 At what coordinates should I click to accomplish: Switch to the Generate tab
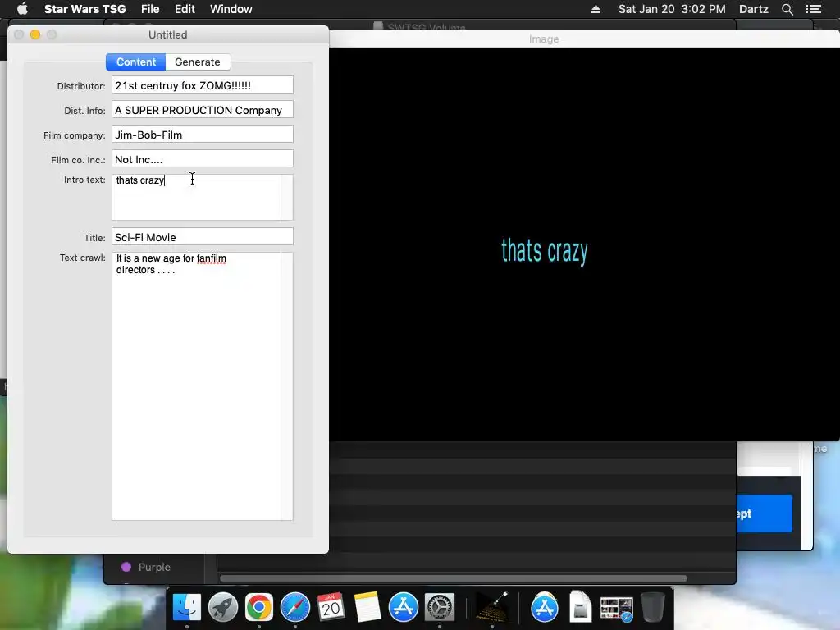coord(198,62)
